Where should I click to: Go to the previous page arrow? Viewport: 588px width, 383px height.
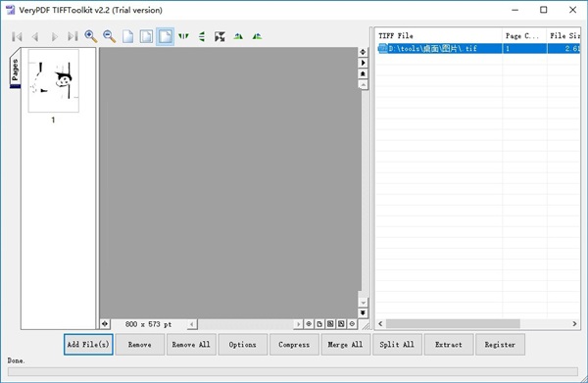click(35, 36)
